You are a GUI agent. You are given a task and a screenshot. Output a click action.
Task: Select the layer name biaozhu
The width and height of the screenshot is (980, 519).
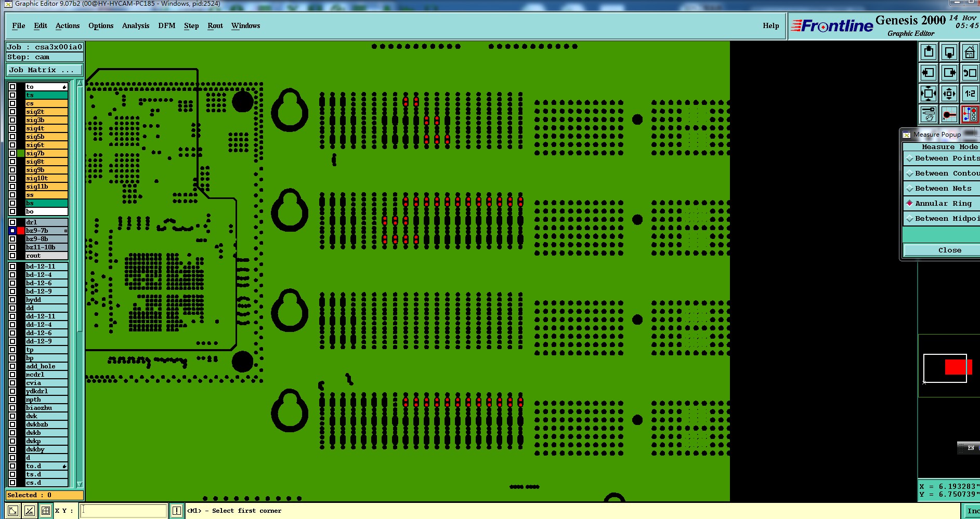pos(47,408)
